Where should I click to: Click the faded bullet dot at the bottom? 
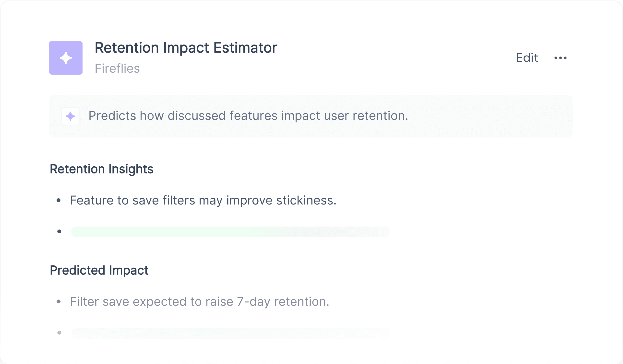(59, 333)
